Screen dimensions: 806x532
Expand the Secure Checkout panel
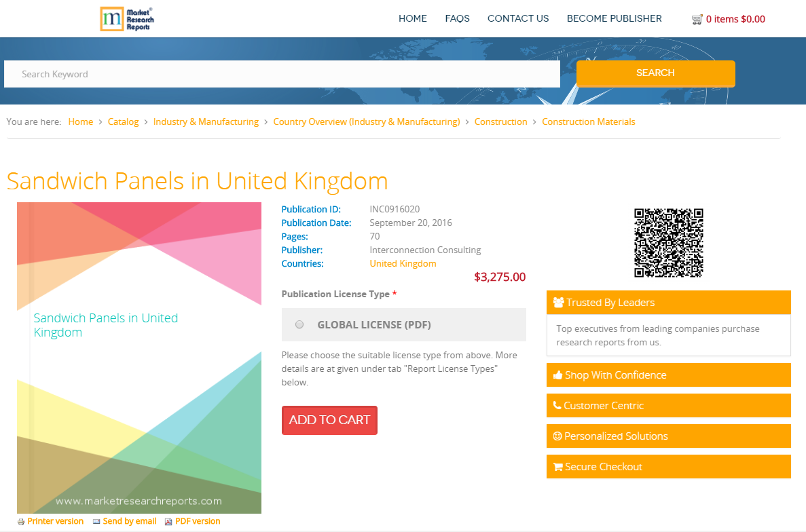(x=668, y=467)
